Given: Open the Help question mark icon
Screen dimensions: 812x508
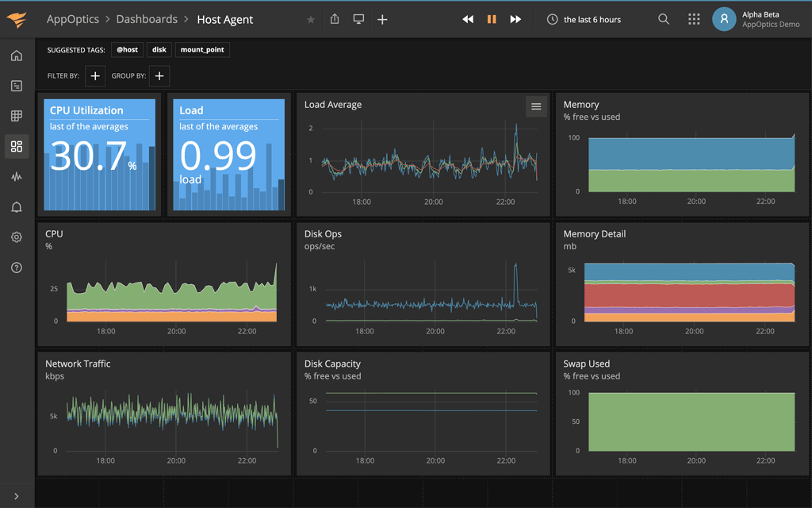Looking at the screenshot, I should (x=17, y=267).
